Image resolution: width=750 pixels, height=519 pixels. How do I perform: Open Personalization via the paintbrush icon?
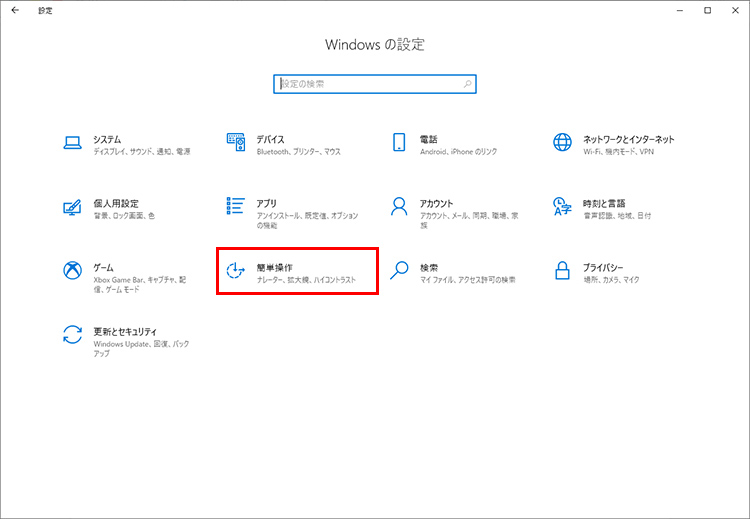tap(72, 207)
